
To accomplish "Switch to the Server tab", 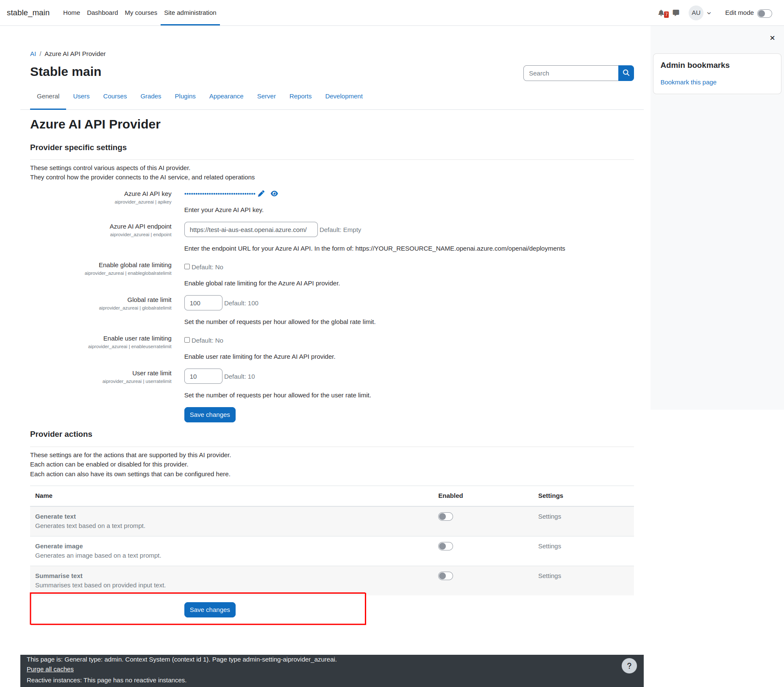I will point(267,96).
